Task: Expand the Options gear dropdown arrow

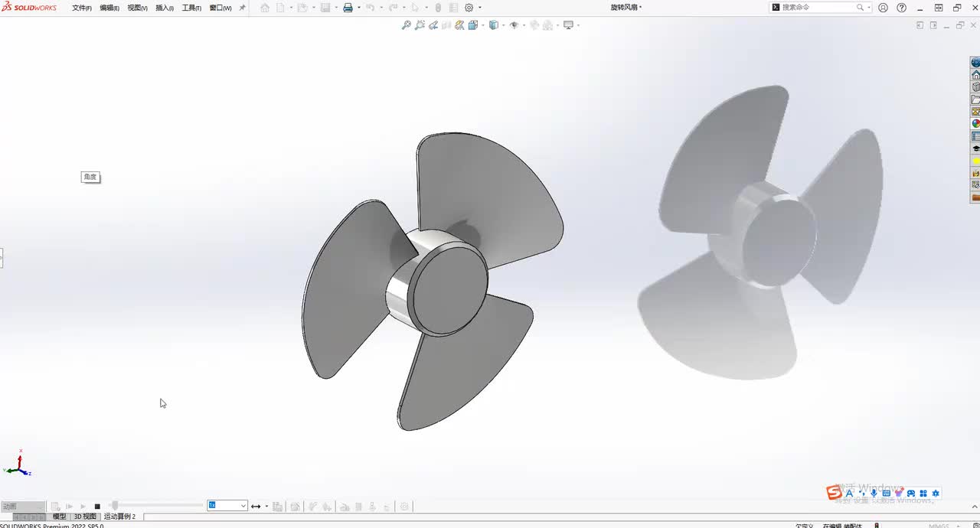Action: point(480,8)
